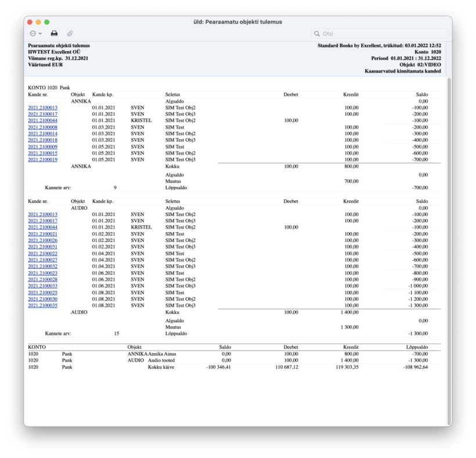This screenshot has height=458, width=476.
Task: Open transaction 2021.2100025
Action: pos(42,293)
